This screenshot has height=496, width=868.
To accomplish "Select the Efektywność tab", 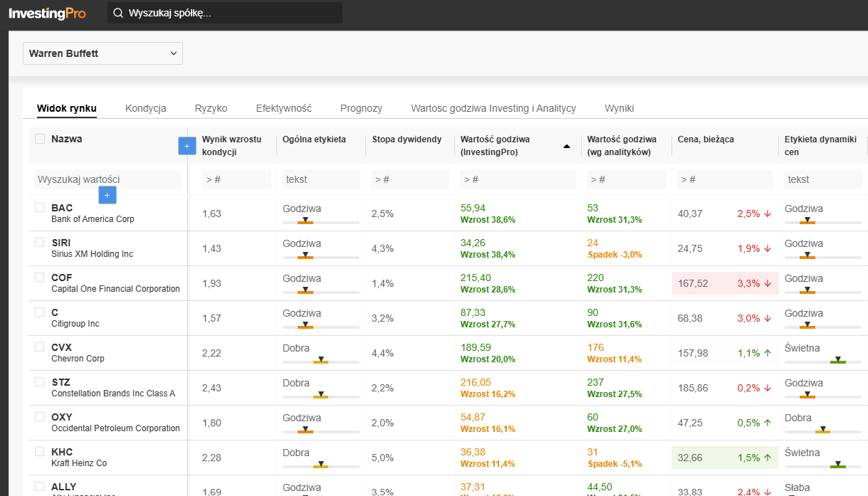I will [x=284, y=108].
